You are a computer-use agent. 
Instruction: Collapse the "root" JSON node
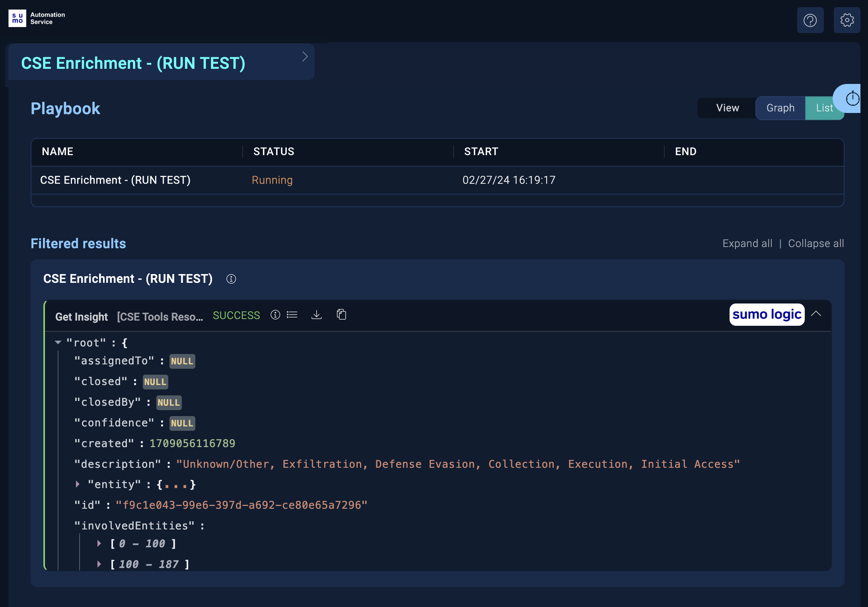tap(58, 342)
